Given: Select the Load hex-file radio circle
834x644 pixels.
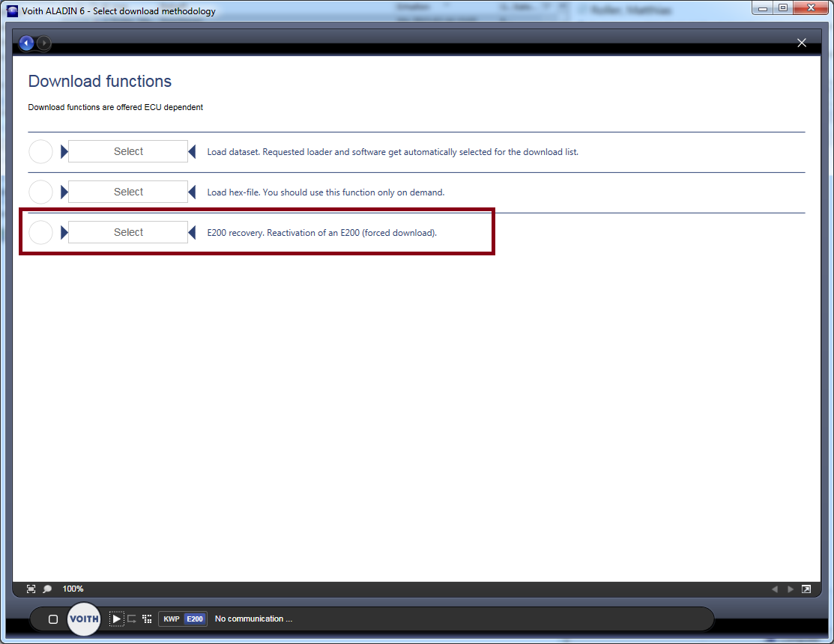Looking at the screenshot, I should pos(40,192).
